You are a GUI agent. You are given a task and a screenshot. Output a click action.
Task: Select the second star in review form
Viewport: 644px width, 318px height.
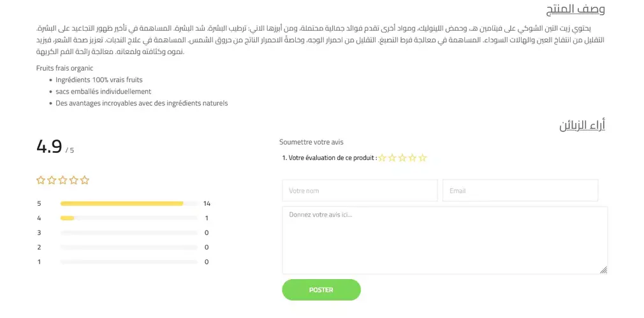click(392, 158)
